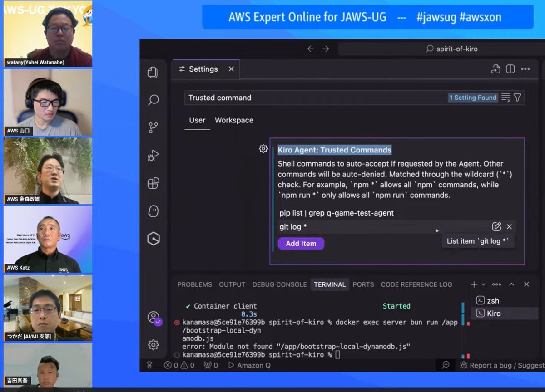Open the Source Control view icon

coord(153,128)
